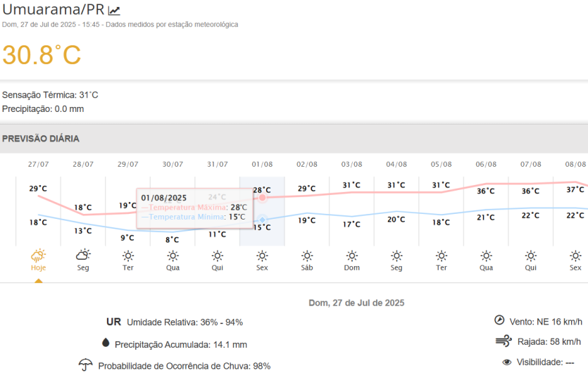Screen dimensions: 588x392
Task: Click the blue minimum temperature point on 01/08
Action: [262, 220]
